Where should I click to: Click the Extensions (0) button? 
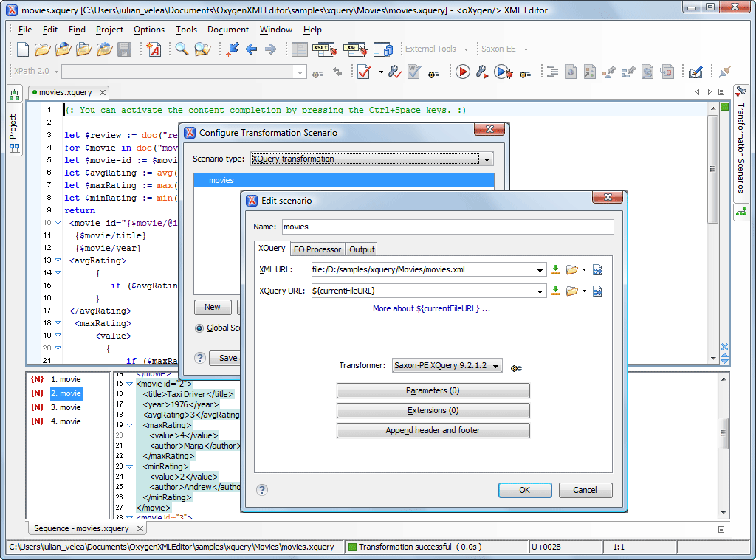tap(433, 411)
